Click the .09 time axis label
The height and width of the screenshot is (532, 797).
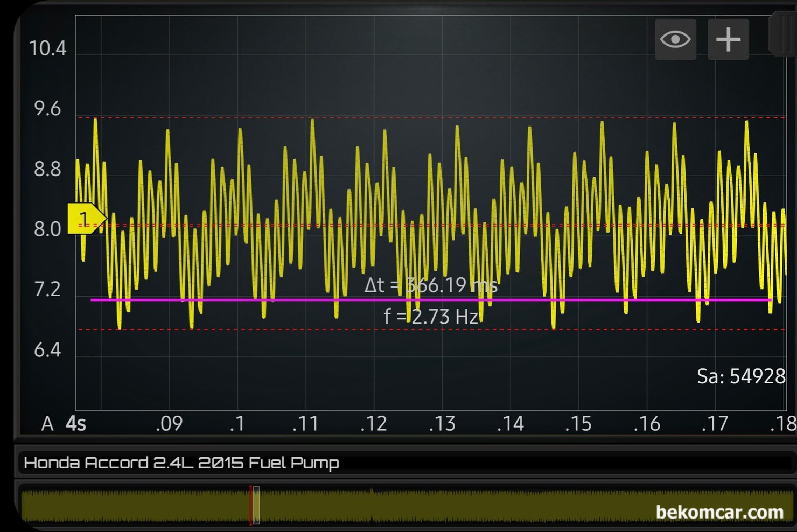point(169,424)
